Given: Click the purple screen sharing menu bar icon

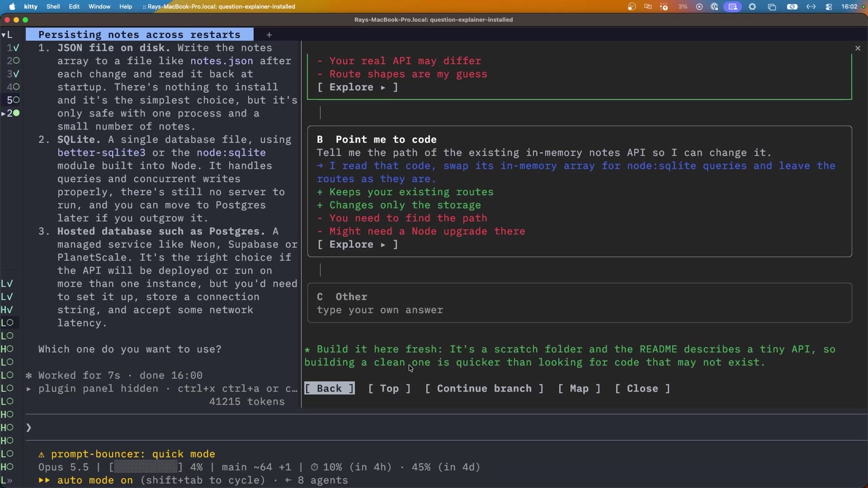Looking at the screenshot, I should [733, 7].
